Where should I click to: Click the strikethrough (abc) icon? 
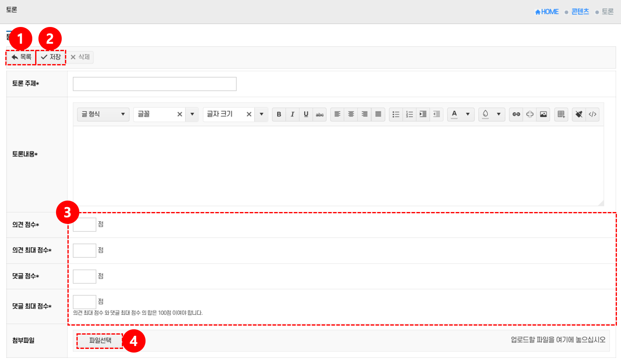[x=320, y=114]
